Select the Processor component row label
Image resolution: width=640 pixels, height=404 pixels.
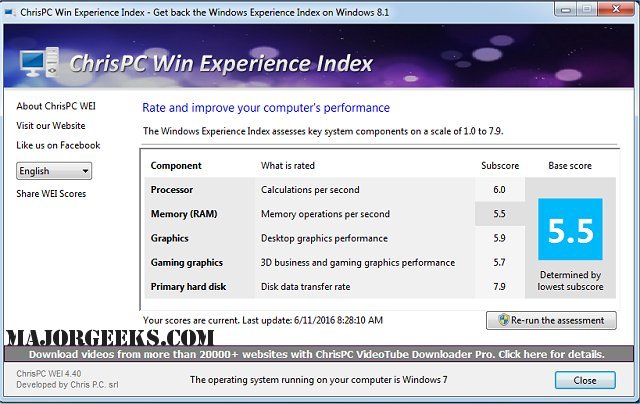(x=172, y=190)
